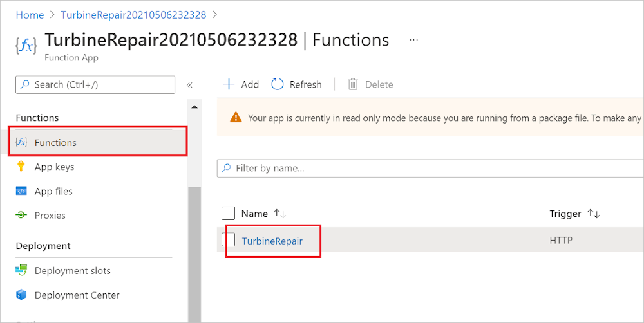
Task: Open the Home breadcrumb link
Action: point(30,15)
